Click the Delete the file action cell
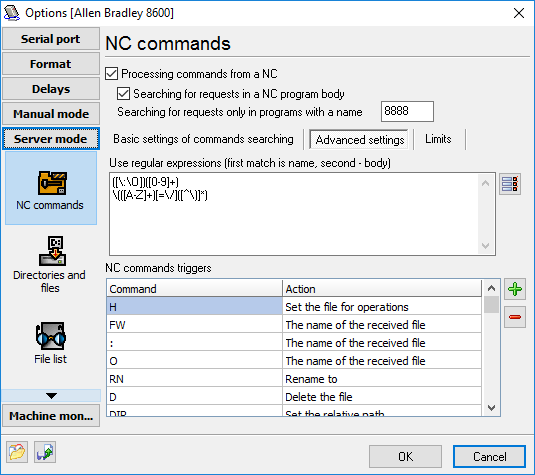The image size is (535, 475). pyautogui.click(x=382, y=397)
